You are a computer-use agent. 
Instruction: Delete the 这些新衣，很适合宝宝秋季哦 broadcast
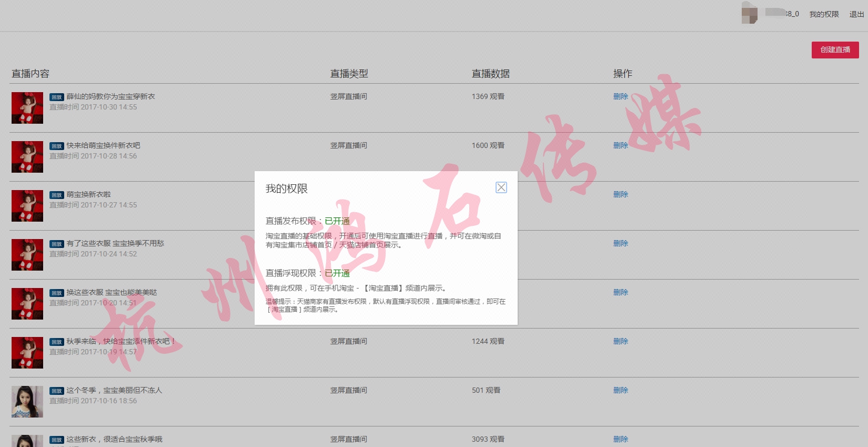[621, 439]
